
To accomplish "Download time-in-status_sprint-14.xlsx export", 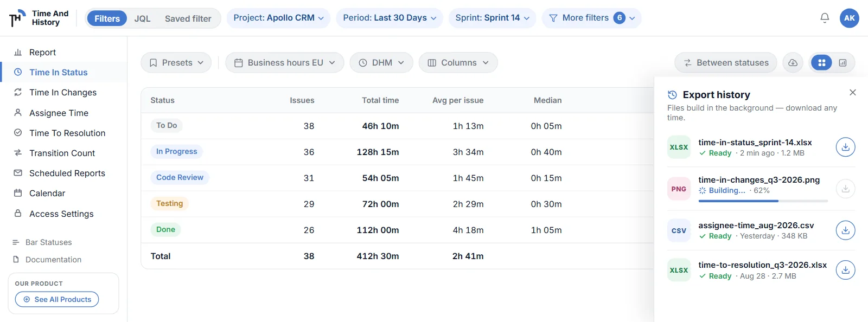I will pos(845,147).
